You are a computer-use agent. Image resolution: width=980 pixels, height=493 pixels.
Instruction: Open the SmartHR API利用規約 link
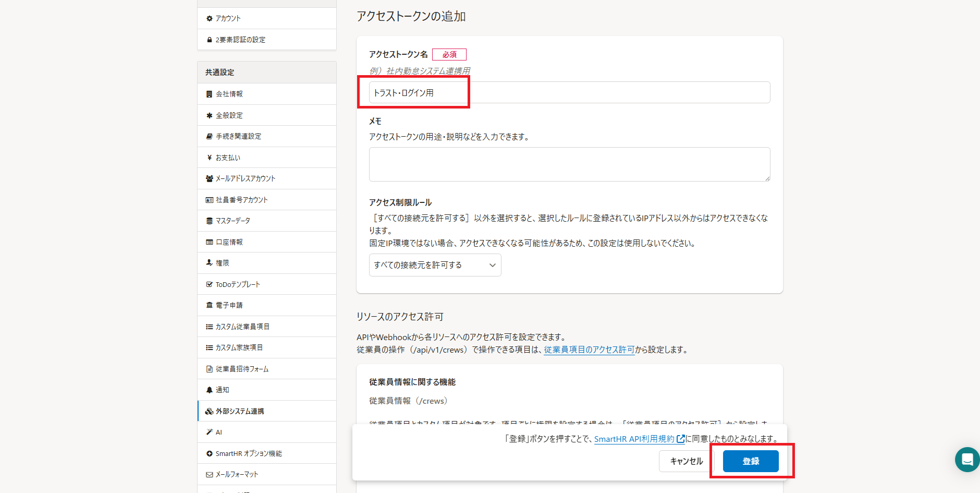coord(640,439)
